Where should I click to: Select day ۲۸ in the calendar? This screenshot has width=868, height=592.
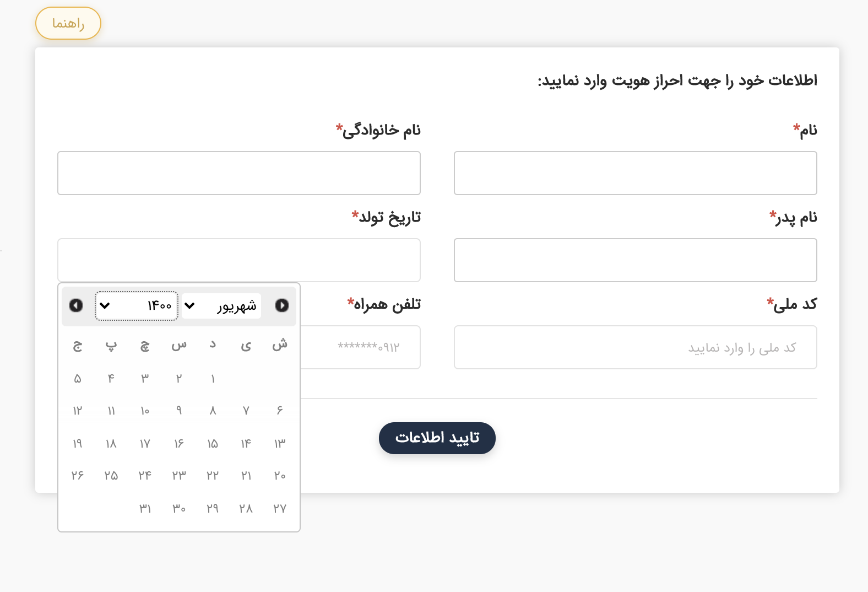point(246,508)
